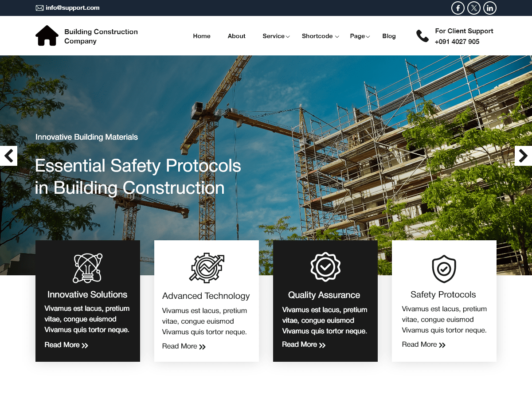Click the previous slide arrow on the left

[x=8, y=156]
